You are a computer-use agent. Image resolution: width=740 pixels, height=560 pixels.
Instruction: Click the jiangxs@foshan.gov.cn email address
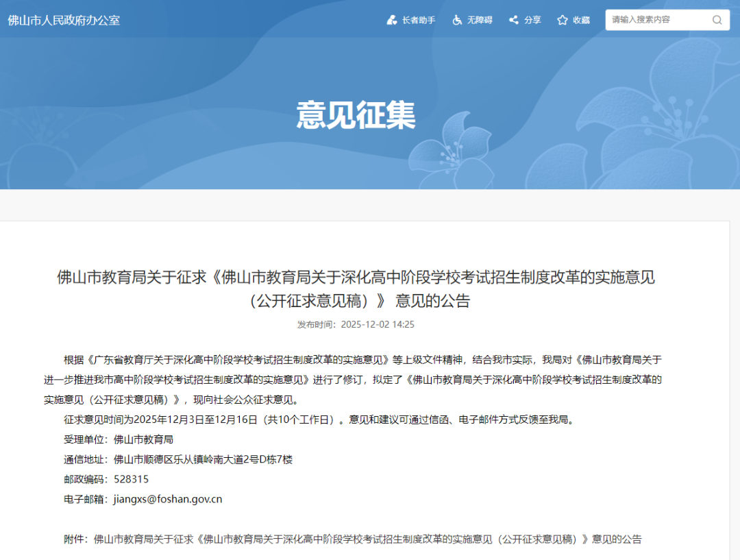pos(168,499)
